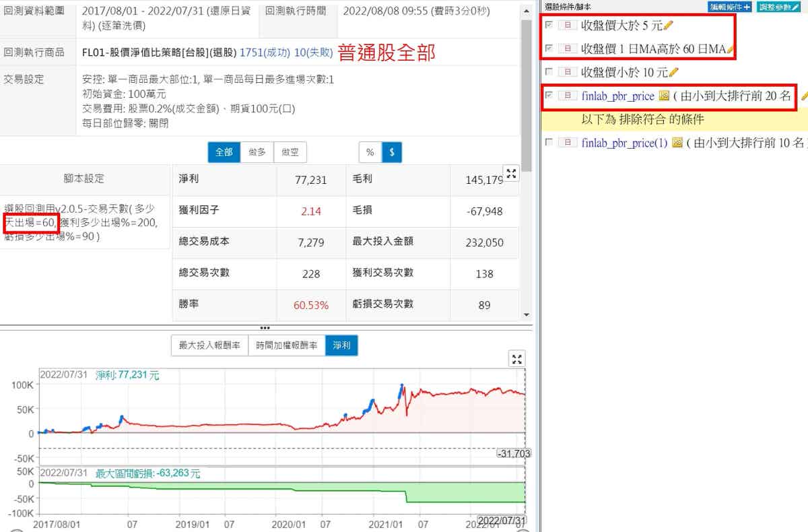Switch to 做多 trades tab
Screen dimensions: 808x532
click(257, 153)
